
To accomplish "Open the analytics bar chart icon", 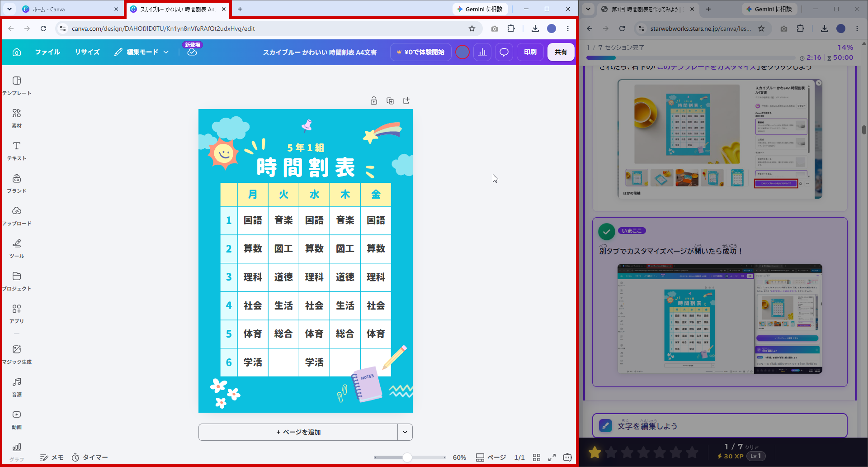I will coord(482,52).
